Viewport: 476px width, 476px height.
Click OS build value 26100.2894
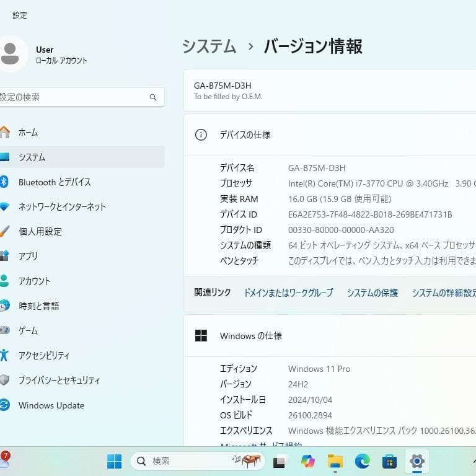pos(310,415)
